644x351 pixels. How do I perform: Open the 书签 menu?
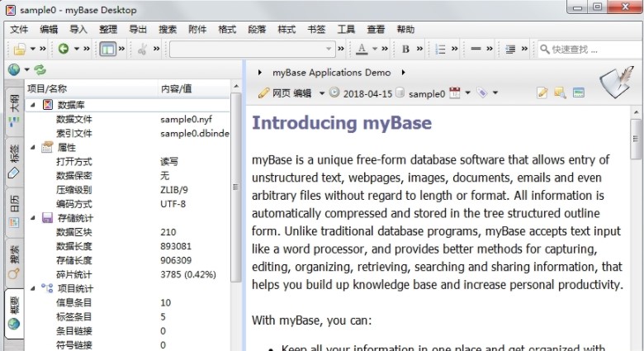pyautogui.click(x=316, y=30)
